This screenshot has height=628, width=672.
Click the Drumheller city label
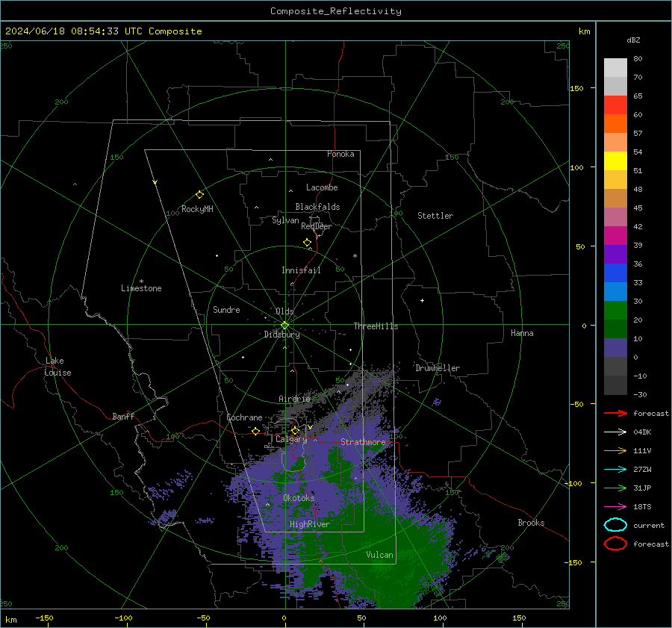[438, 368]
